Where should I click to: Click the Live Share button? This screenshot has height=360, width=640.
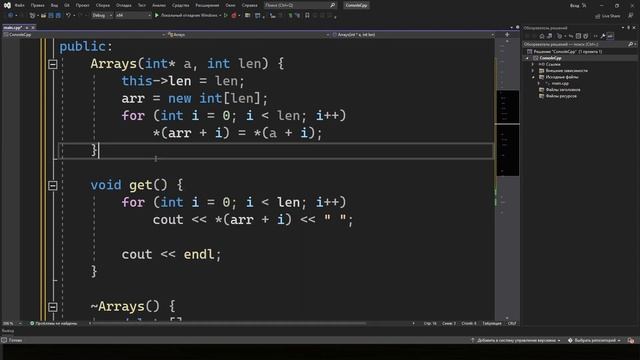pos(608,16)
